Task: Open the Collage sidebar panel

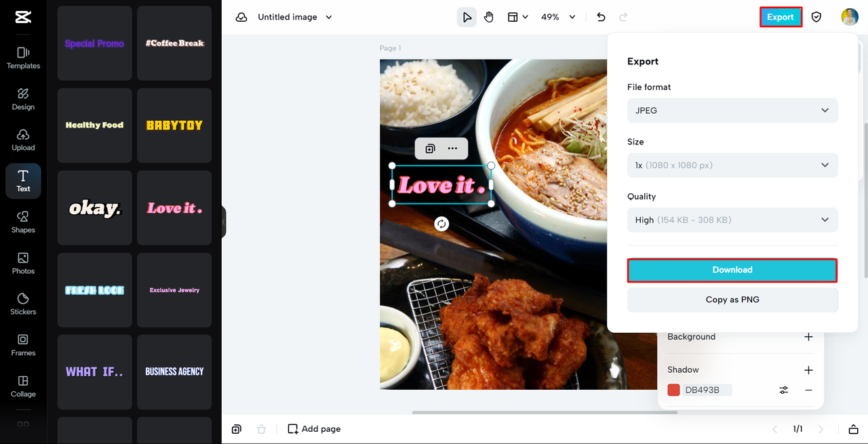Action: click(x=23, y=386)
